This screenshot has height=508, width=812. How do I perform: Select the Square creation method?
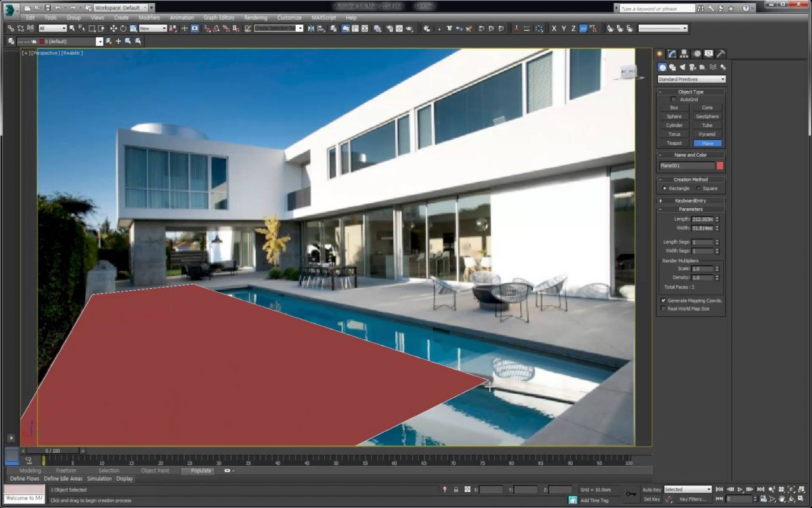tap(698, 189)
